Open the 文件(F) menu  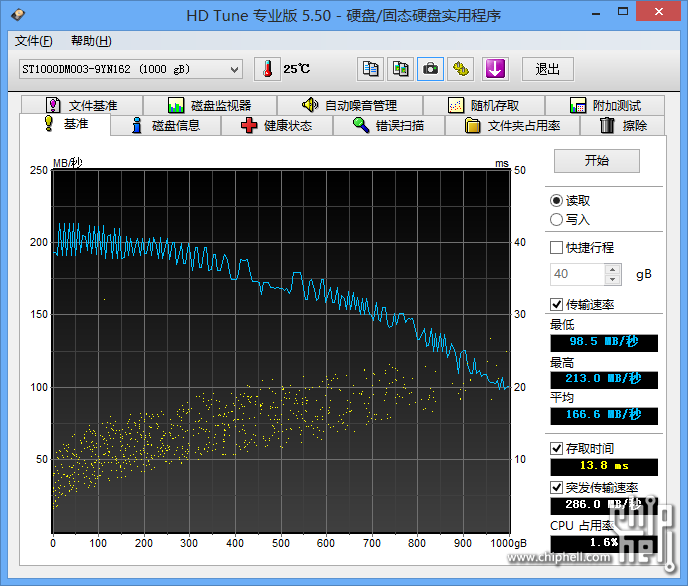pos(34,41)
